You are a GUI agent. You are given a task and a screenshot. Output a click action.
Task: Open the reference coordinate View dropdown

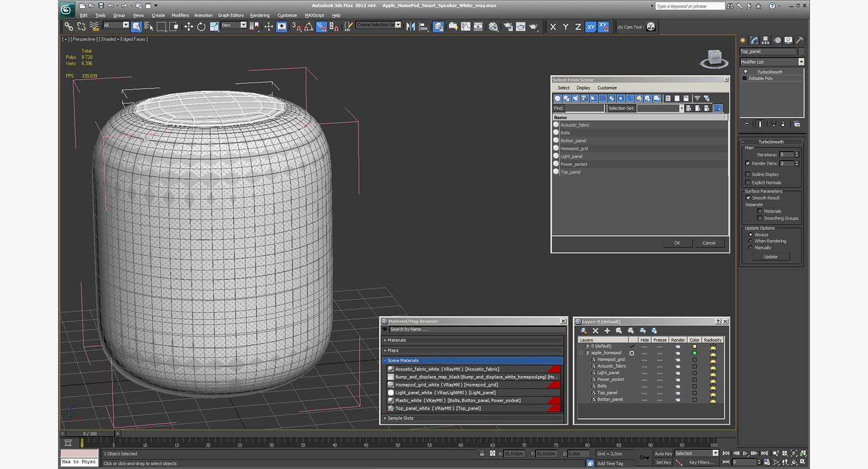pyautogui.click(x=234, y=25)
